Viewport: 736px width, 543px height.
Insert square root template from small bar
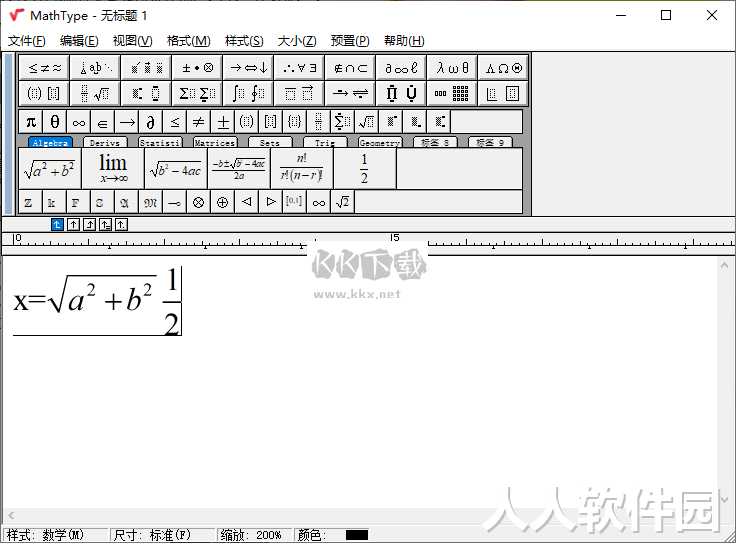coord(366,122)
